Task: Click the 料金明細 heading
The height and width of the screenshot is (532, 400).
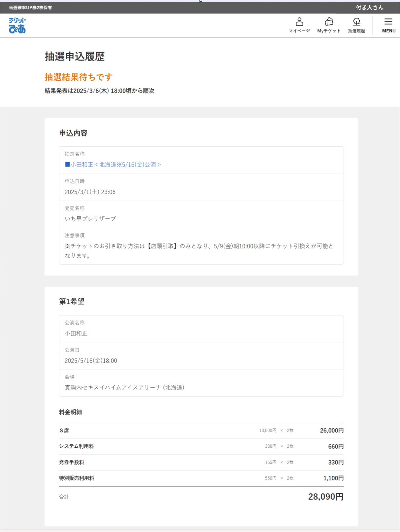Action: point(71,412)
